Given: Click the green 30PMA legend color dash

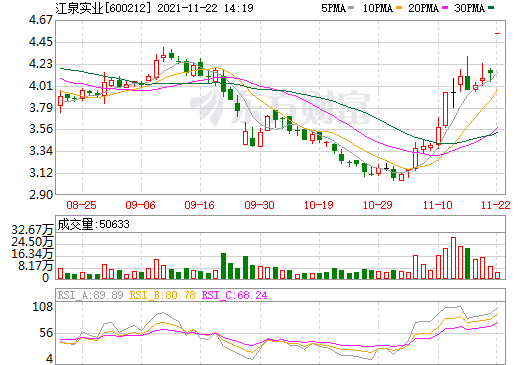Looking at the screenshot, I should coord(491,8).
